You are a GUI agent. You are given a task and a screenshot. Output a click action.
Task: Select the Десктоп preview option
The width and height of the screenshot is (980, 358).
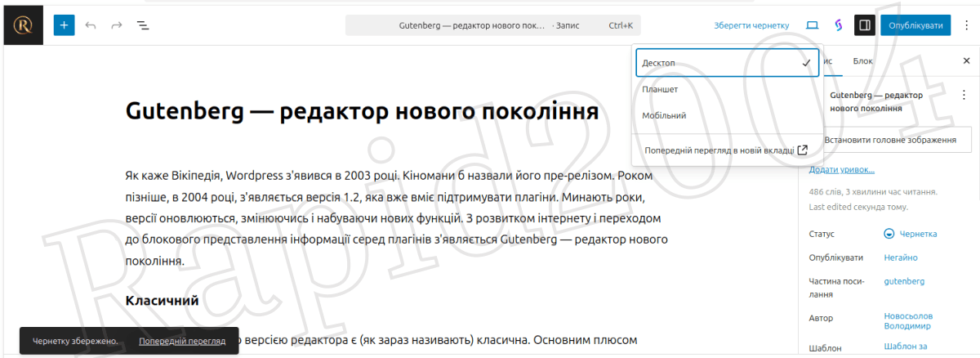point(726,63)
